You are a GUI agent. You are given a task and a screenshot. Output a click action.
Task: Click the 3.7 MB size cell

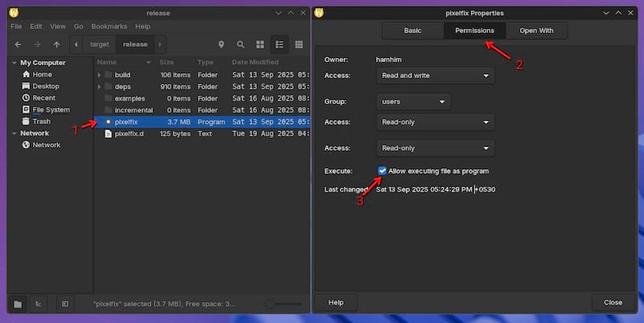(x=179, y=122)
